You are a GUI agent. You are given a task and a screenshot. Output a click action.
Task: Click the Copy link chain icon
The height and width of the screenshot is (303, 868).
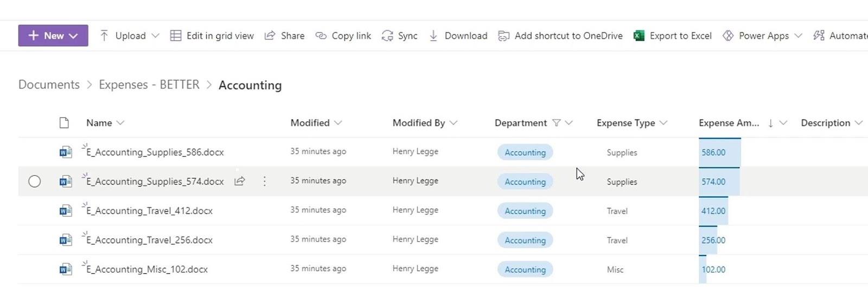321,36
